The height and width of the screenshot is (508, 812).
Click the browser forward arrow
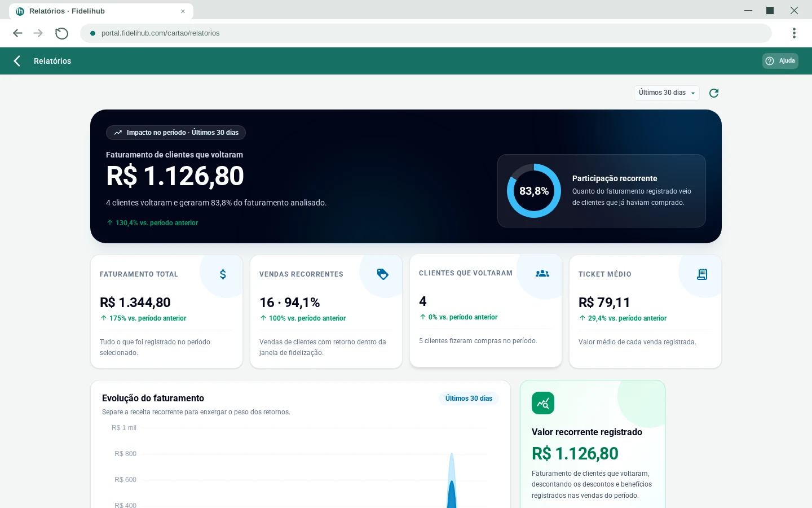(x=38, y=33)
